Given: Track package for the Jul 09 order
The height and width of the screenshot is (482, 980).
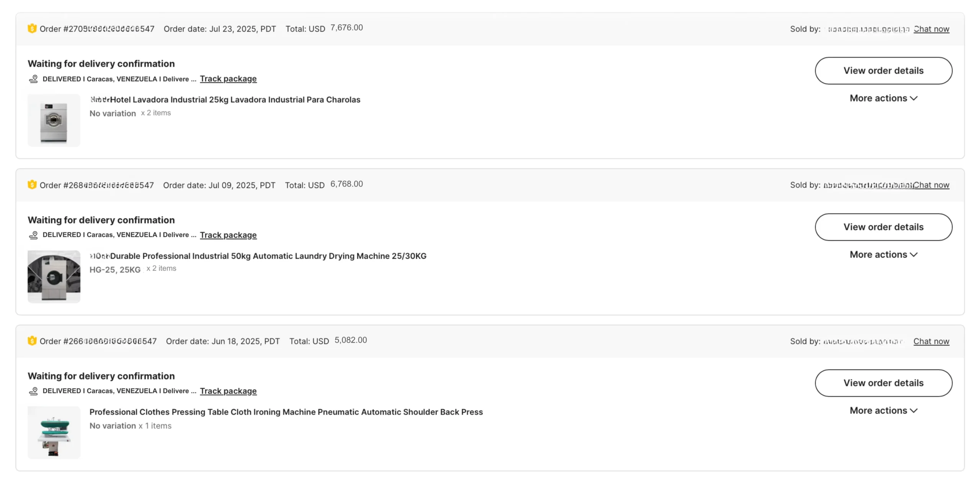Looking at the screenshot, I should tap(228, 235).
